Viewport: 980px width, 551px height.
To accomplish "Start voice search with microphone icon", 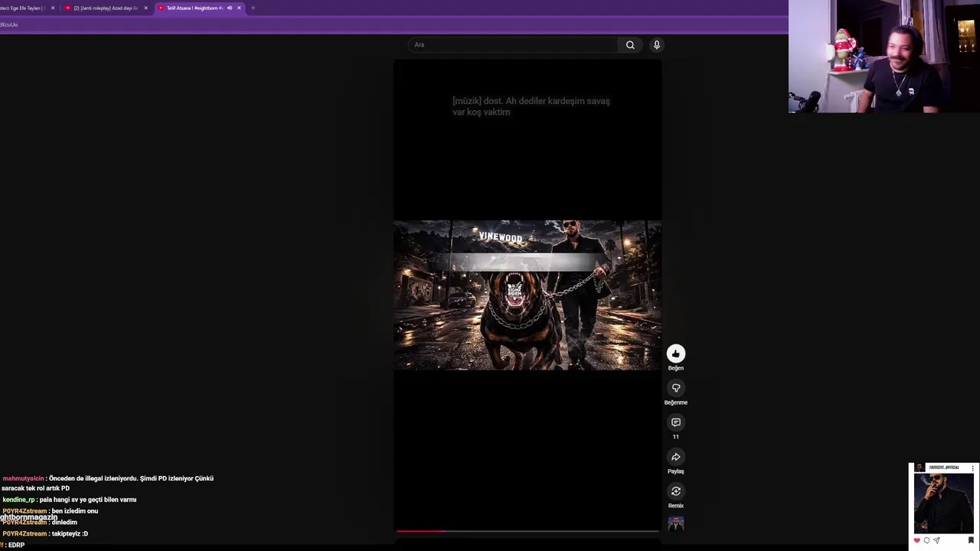I will pyautogui.click(x=656, y=45).
